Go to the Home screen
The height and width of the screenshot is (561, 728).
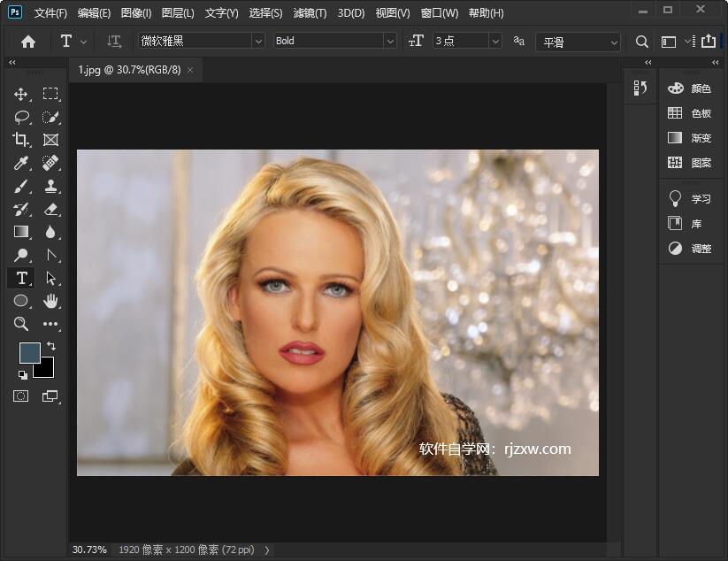28,42
